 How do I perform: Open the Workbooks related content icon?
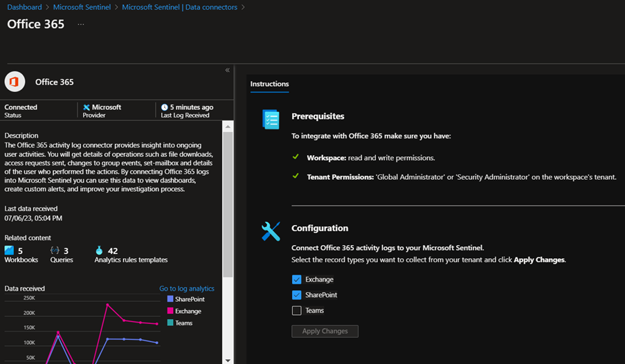(9, 251)
